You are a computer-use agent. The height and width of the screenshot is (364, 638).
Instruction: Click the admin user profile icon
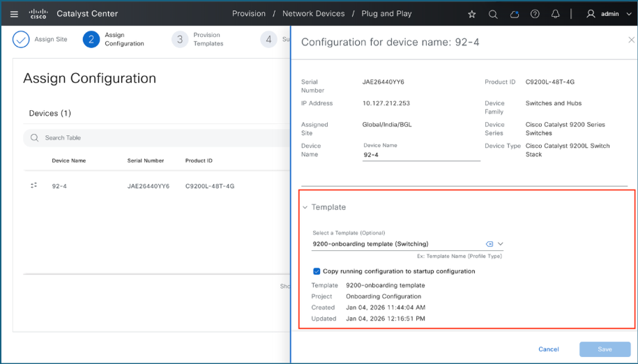click(x=591, y=14)
